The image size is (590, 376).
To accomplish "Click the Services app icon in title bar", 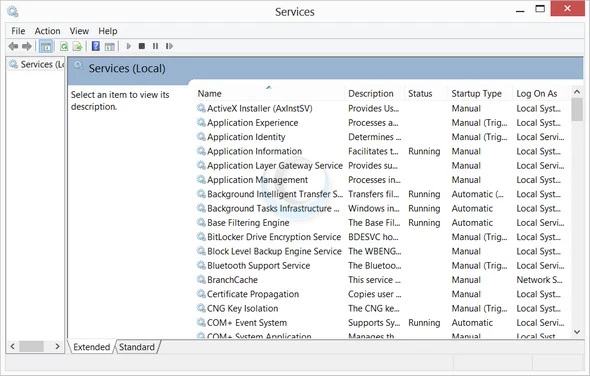I will point(13,11).
